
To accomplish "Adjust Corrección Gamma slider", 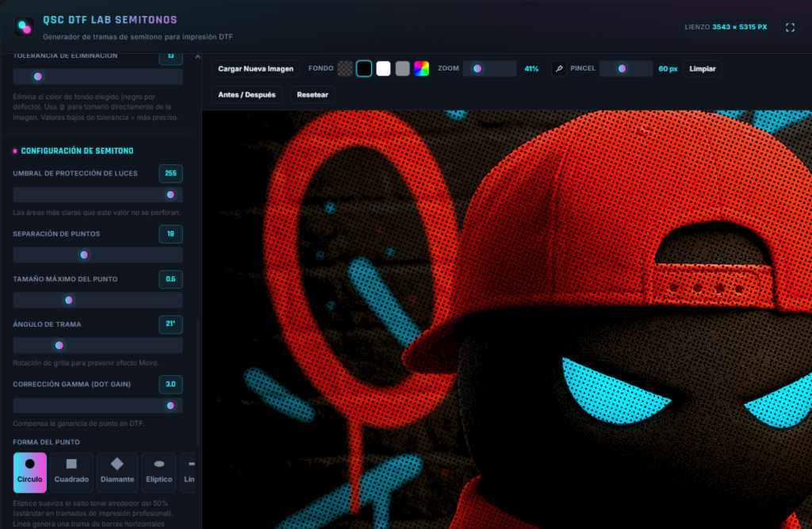I will tap(98, 406).
